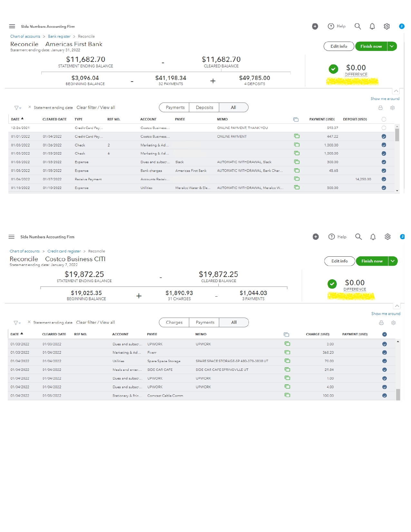The image size is (411, 532).
Task: Open attachment icon for the Slack expense row
Action: (x=297, y=162)
